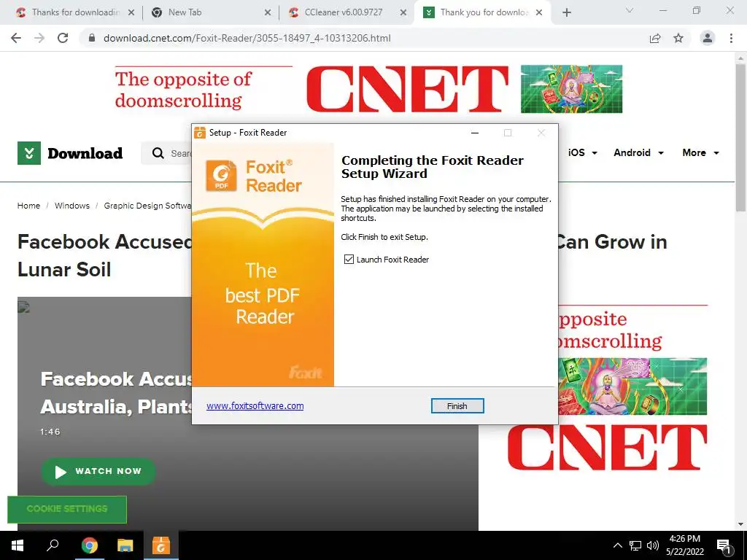Uncheck the Launch Foxit Reader checkbox
The width and height of the screenshot is (747, 560).
coord(349,260)
